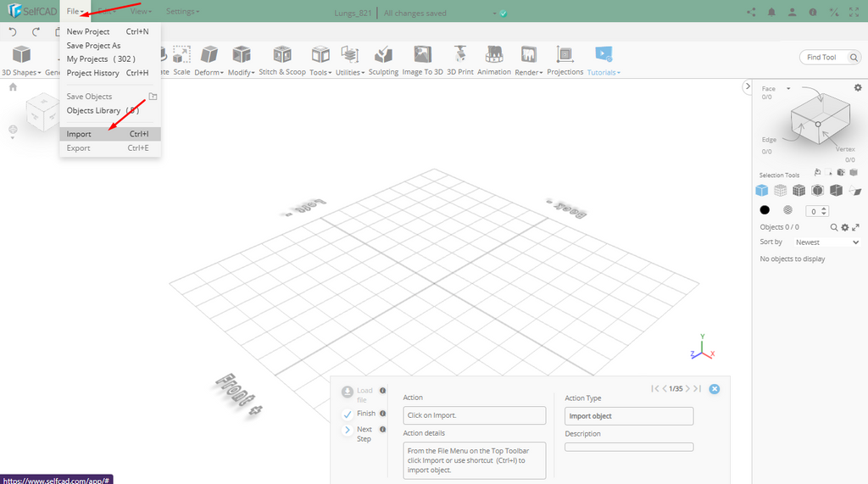Expand the objects list panel
This screenshot has width=868, height=484.
pos(855,227)
